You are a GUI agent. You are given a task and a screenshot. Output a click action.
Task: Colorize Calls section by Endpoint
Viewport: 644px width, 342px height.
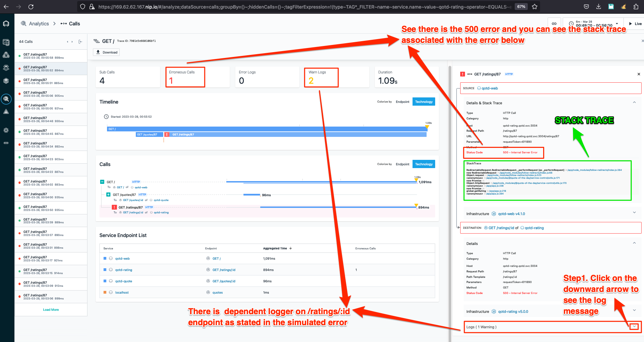click(402, 164)
